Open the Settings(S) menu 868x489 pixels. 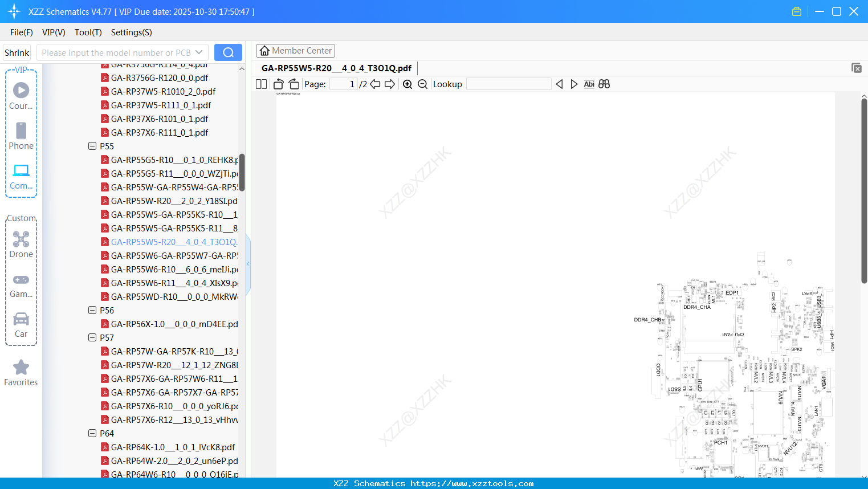132,32
